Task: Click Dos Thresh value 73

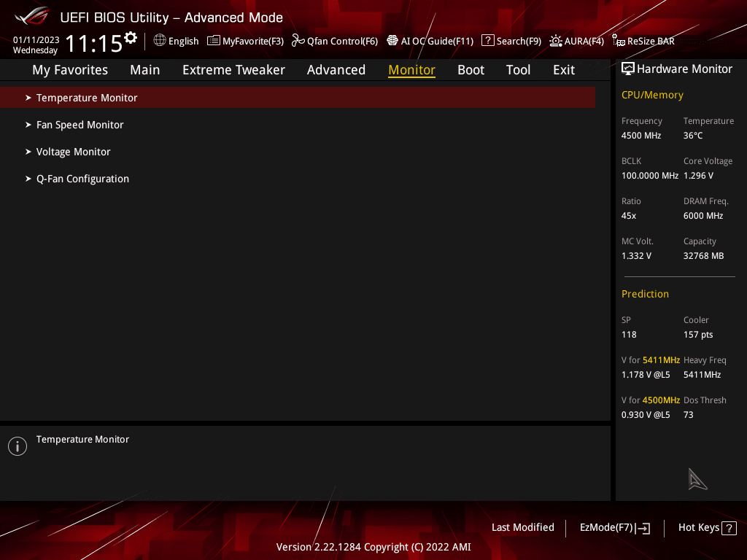Action: (689, 415)
